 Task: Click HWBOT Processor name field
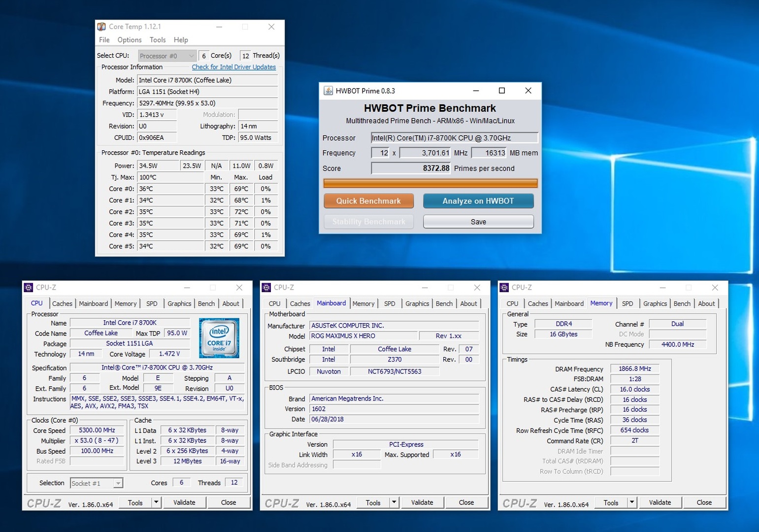click(x=455, y=138)
